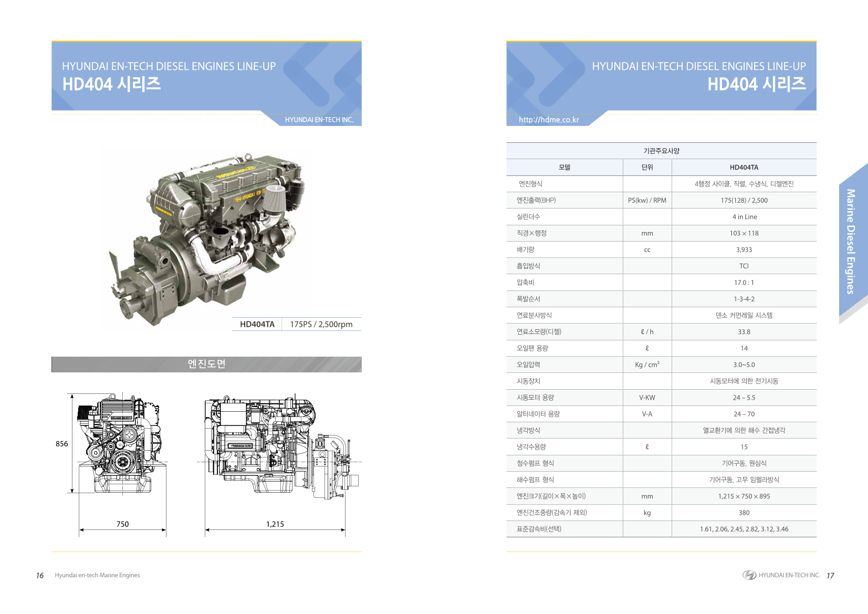Viewport: 868px width, 614px height.
Task: Click the 표준감속비(선택) row label
Action: (x=539, y=529)
